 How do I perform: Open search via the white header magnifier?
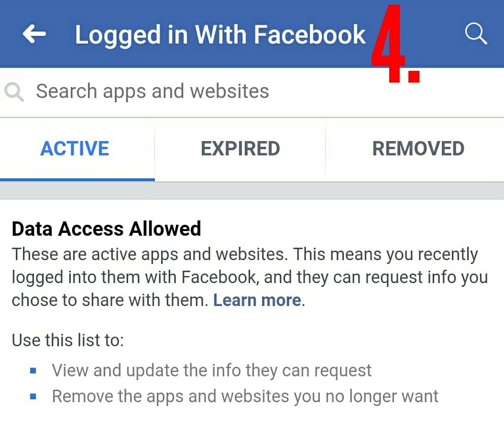(x=476, y=33)
